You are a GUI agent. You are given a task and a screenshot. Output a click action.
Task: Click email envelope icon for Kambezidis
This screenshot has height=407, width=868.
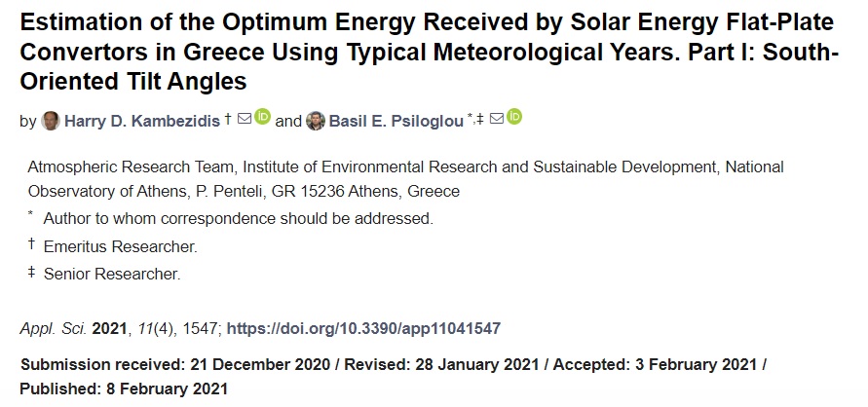point(244,120)
